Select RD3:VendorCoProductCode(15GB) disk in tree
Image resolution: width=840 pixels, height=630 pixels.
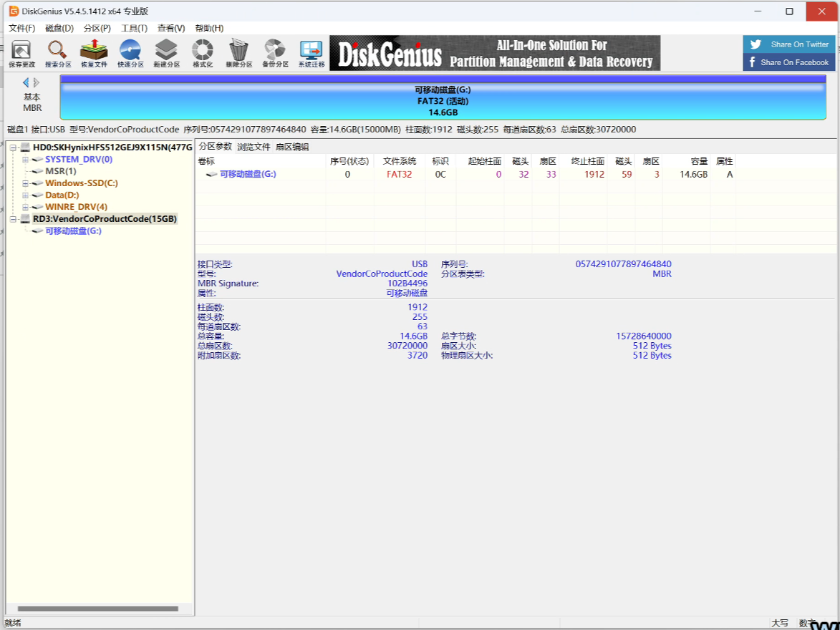click(105, 219)
